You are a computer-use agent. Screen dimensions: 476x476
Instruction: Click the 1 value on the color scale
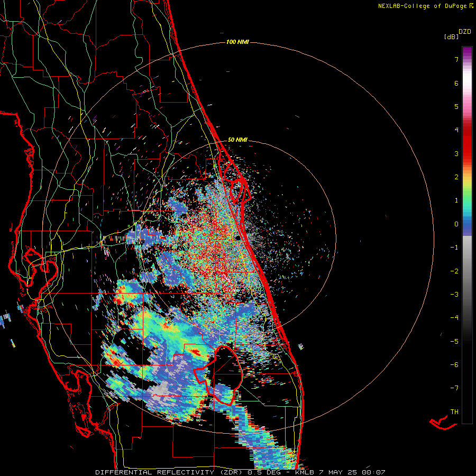(x=456, y=200)
